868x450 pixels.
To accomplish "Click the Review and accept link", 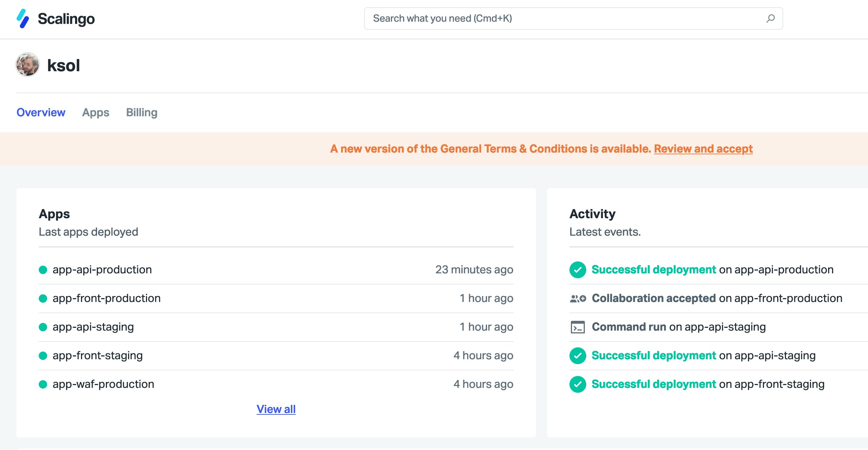I will click(x=703, y=149).
